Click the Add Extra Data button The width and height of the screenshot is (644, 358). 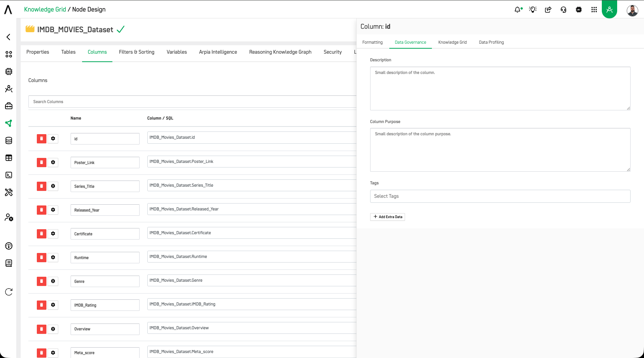(x=387, y=217)
